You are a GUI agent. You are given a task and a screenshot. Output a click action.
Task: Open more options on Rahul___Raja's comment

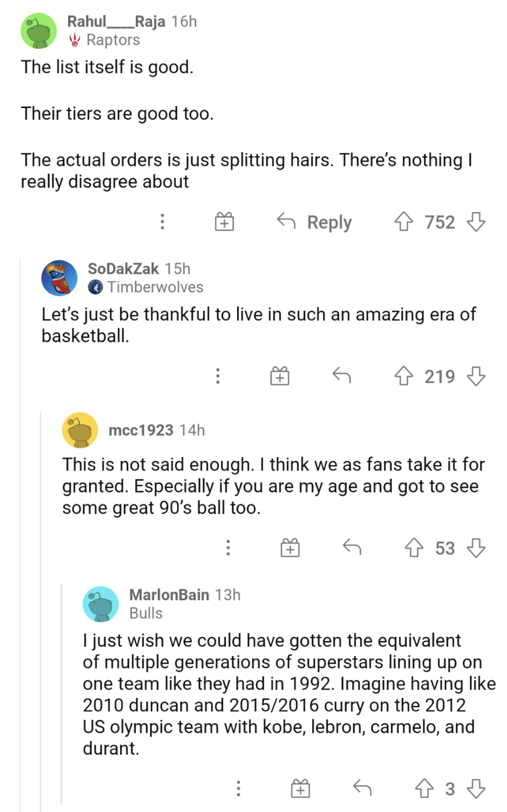pos(162,222)
